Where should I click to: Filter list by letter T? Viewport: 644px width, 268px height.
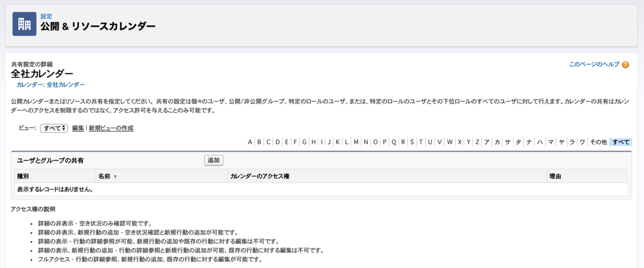421,142
